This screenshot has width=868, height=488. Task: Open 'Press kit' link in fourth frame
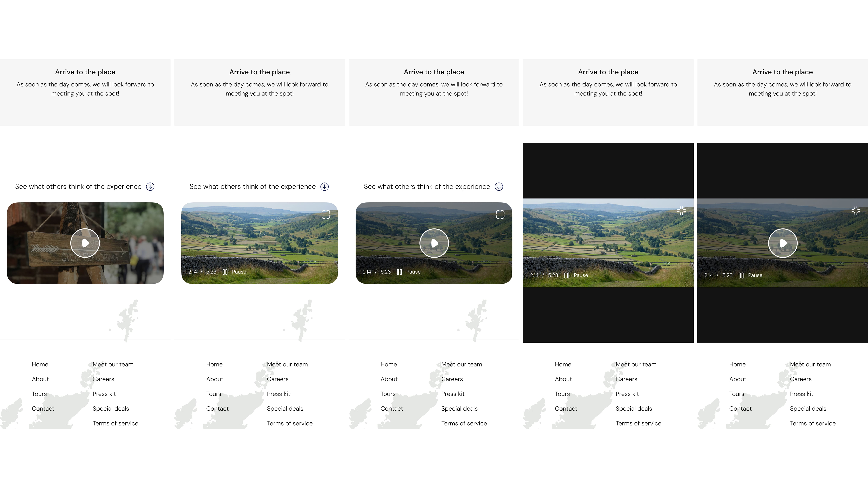click(627, 394)
